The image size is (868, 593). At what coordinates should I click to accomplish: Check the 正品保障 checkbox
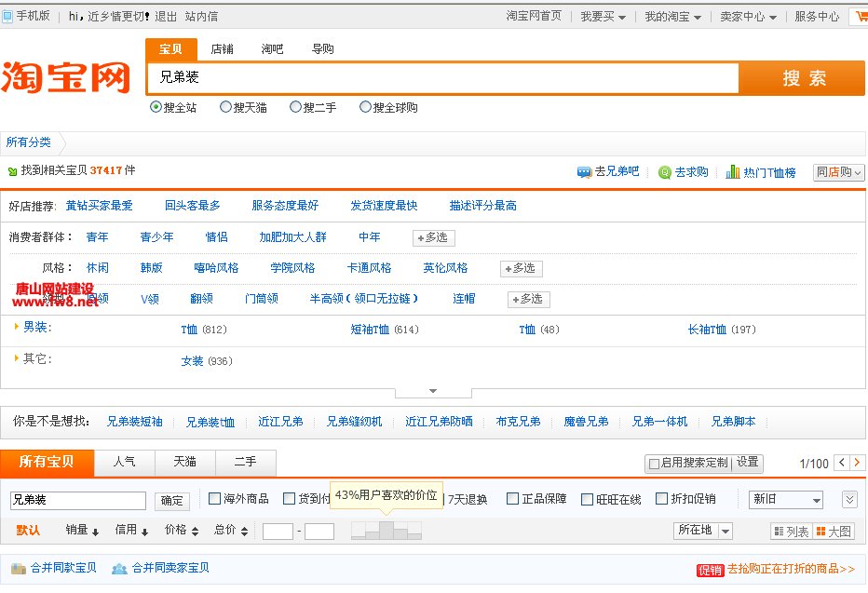tap(512, 498)
